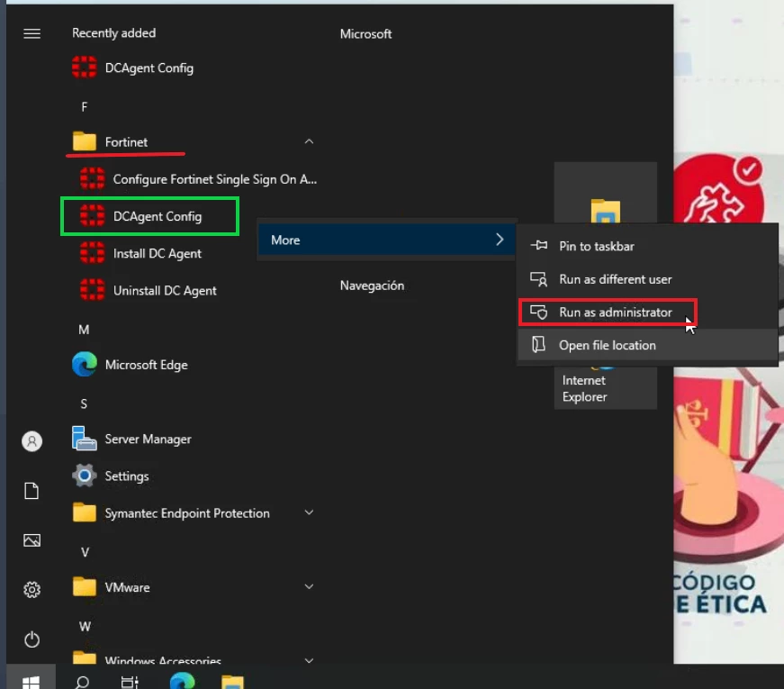784x689 pixels.
Task: Open taskbar Search magnifier
Action: [x=82, y=682]
